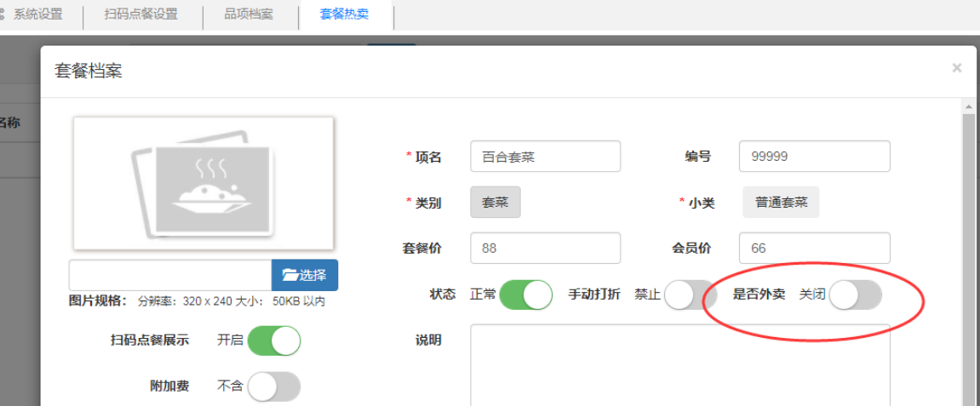980x406 pixels.
Task: Click the 套餐价 input field
Action: pyautogui.click(x=545, y=249)
